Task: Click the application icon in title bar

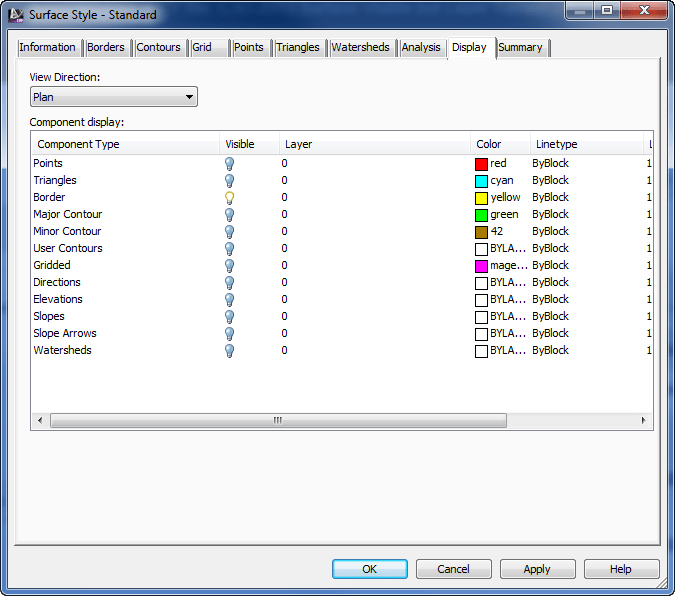Action: pyautogui.click(x=16, y=15)
